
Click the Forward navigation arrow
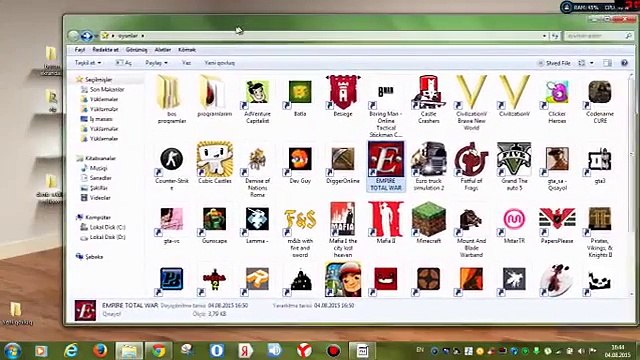tap(87, 36)
